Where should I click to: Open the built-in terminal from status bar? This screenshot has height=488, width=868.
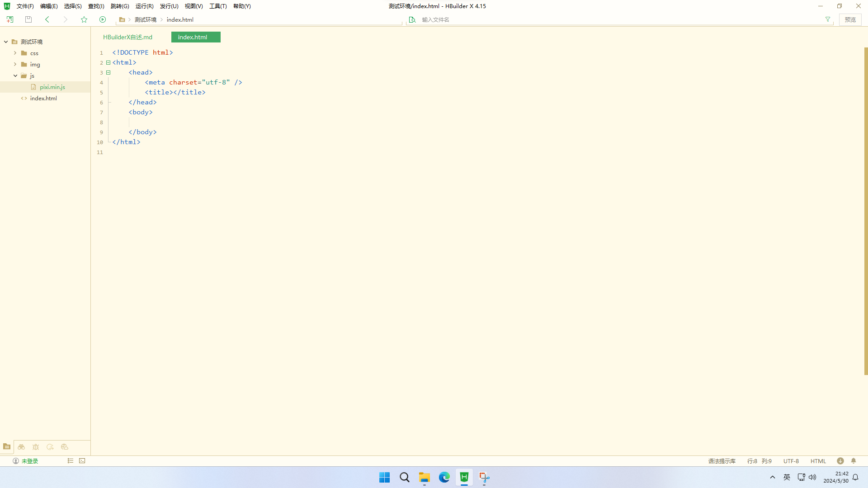(82, 460)
